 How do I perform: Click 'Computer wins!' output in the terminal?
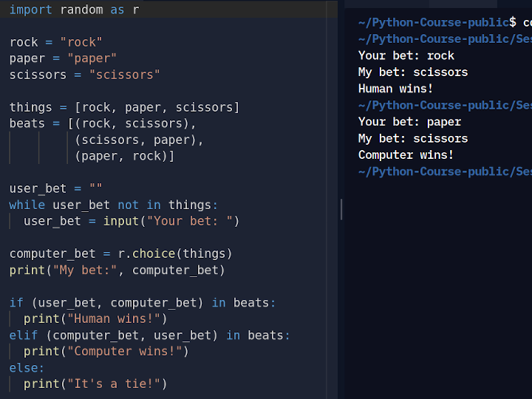point(406,154)
